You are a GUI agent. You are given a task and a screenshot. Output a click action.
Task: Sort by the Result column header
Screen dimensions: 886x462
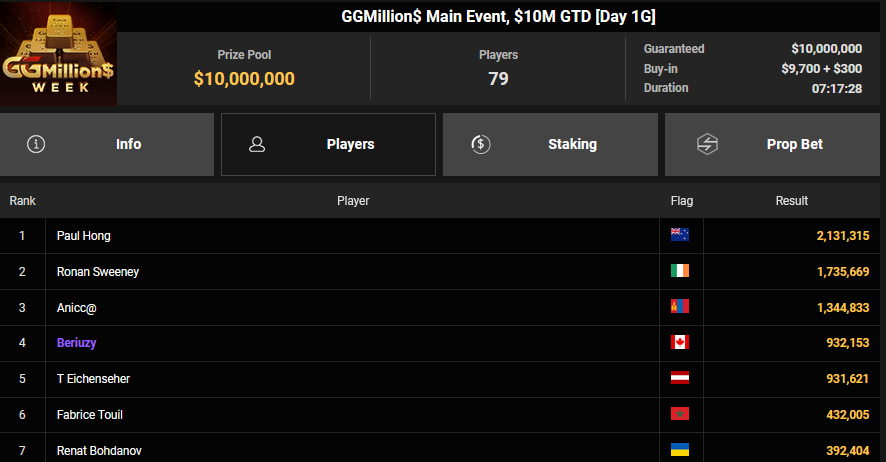pos(792,201)
